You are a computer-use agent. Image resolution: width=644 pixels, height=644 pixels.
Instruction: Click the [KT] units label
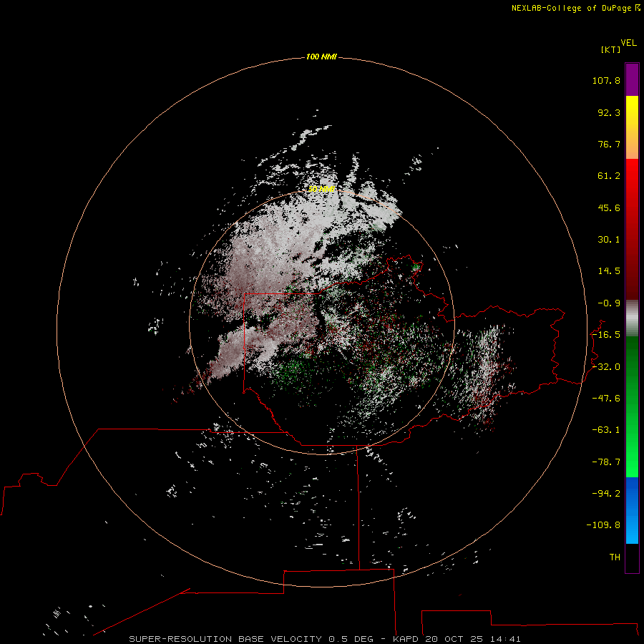pyautogui.click(x=611, y=49)
